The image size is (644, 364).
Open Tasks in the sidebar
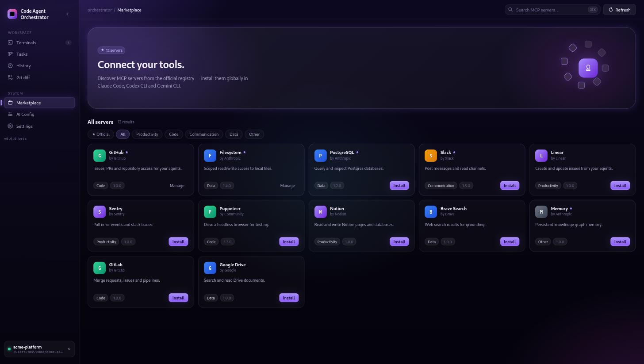point(39,54)
